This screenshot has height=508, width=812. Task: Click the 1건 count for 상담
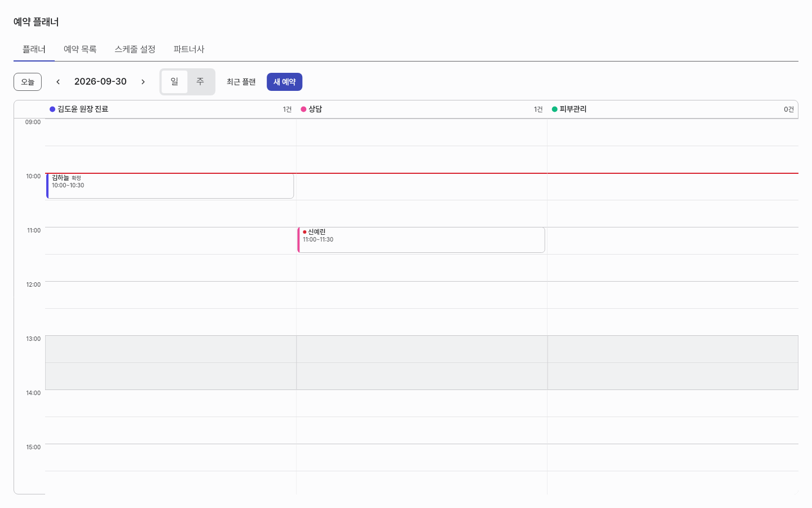point(538,110)
